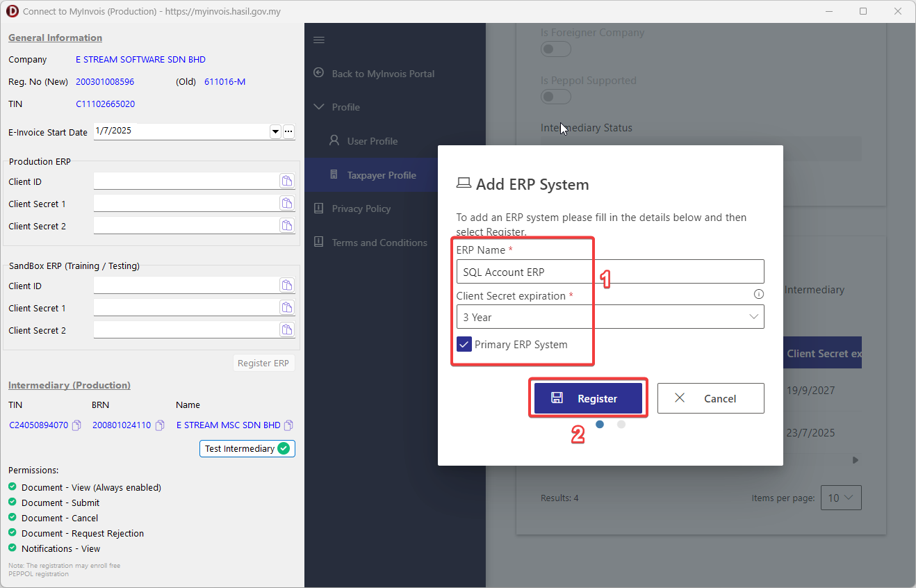Click the second carousel dot under Register
The width and height of the screenshot is (916, 588).
click(621, 424)
